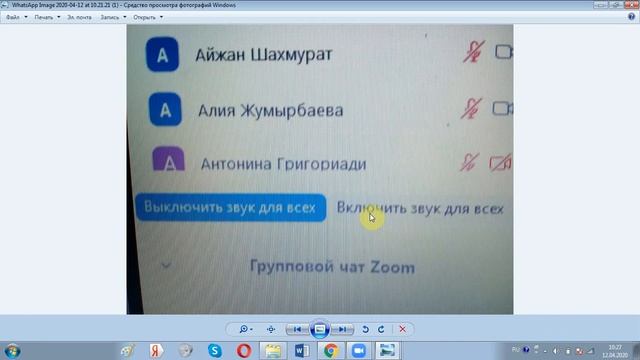Click the first pinned taskbar icon before Yandex
Image resolution: width=640 pixels, height=360 pixels.
(127, 351)
